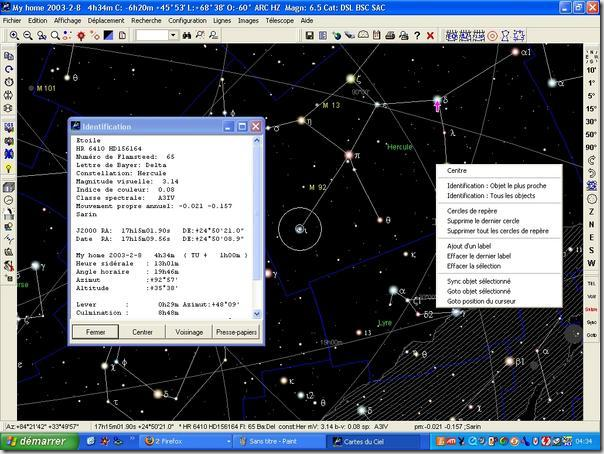The image size is (604, 454).
Task: Click Identification window vertical scrollbar track
Action: (x=257, y=227)
